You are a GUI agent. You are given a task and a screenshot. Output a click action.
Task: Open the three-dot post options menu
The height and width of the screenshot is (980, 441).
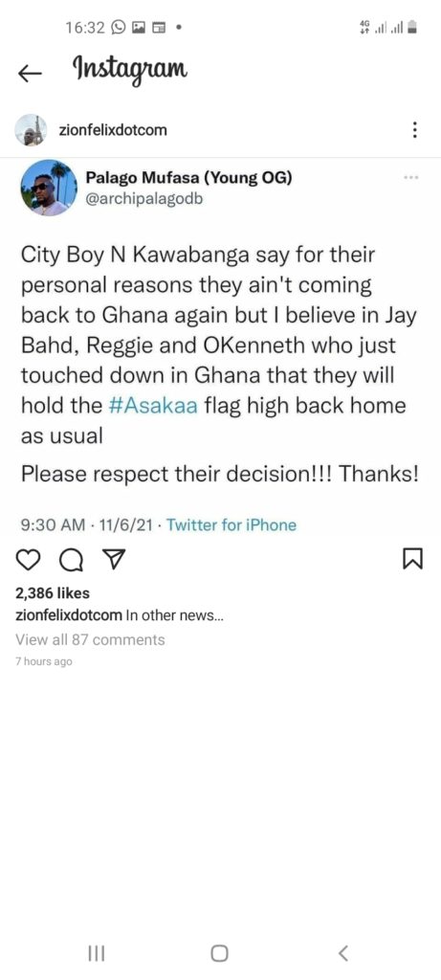click(414, 130)
